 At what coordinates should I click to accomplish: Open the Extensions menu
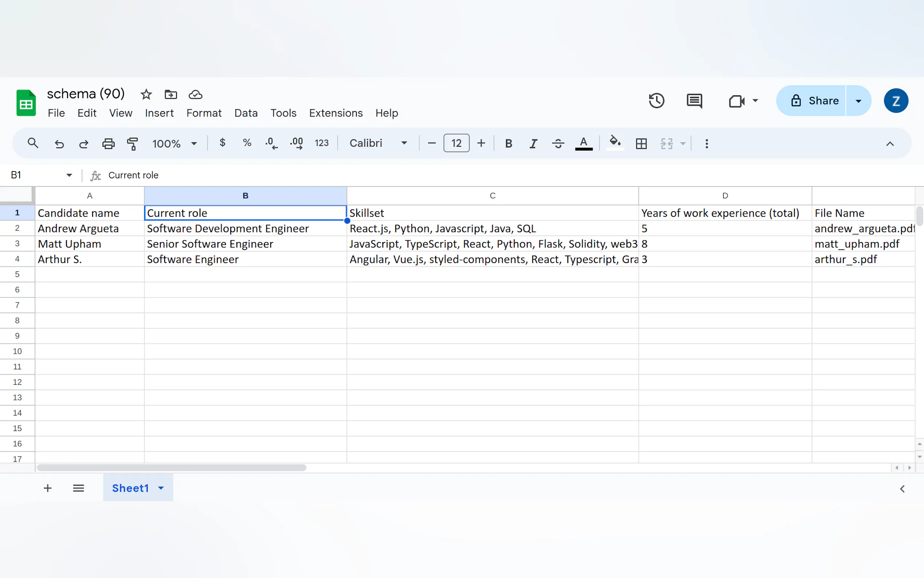(x=335, y=113)
